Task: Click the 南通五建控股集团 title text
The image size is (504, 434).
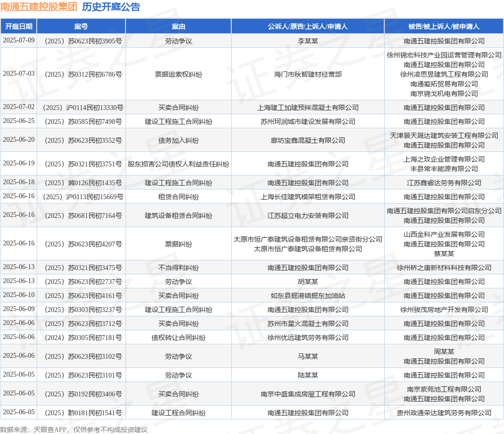Action: point(39,7)
